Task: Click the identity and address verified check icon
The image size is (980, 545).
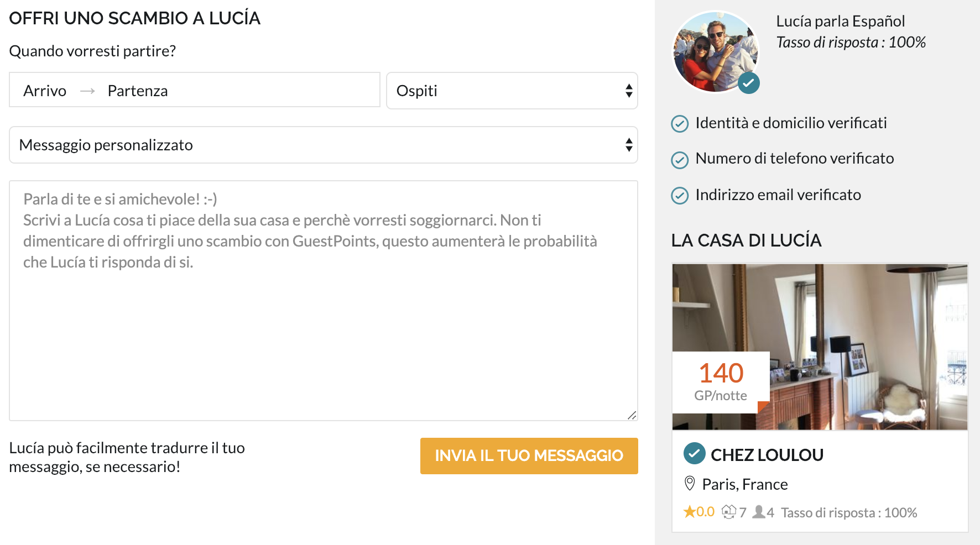Action: coord(680,123)
